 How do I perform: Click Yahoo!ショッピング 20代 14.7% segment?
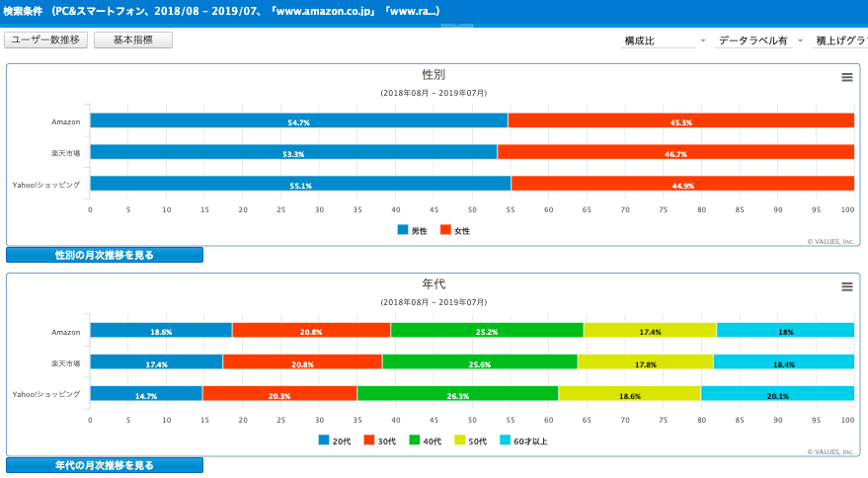(x=146, y=394)
